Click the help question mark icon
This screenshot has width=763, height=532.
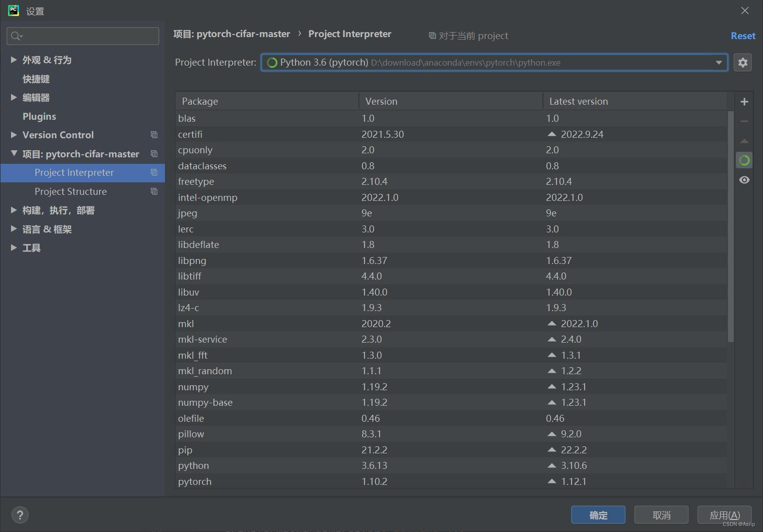[20, 515]
